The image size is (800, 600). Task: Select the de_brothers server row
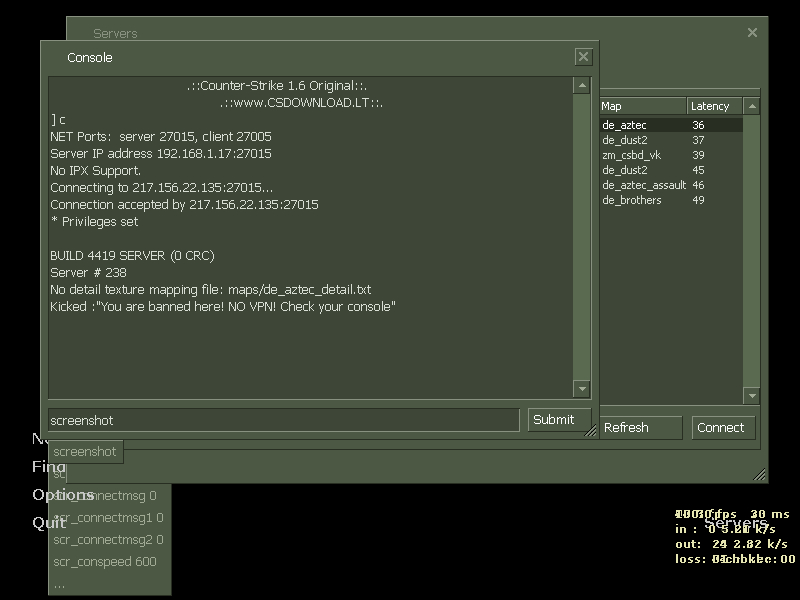point(671,200)
